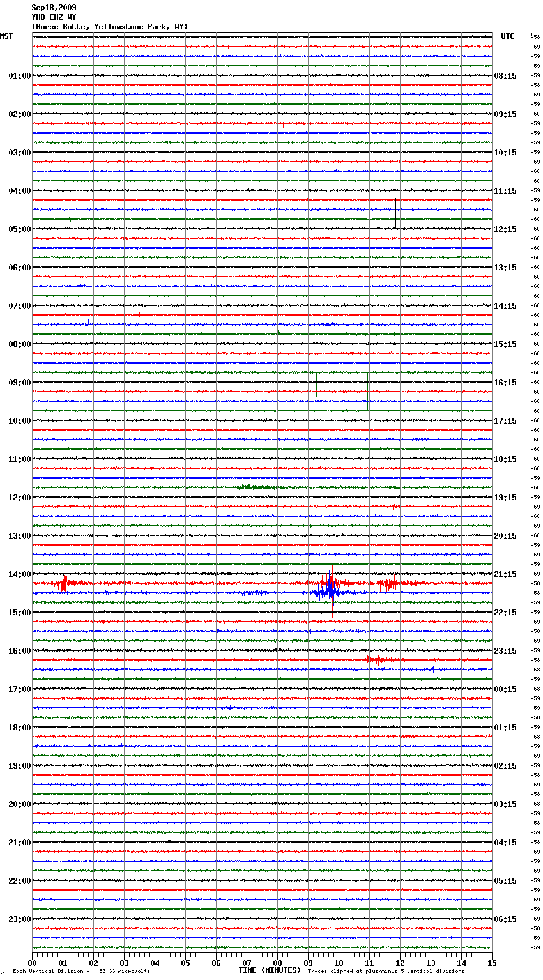543x980 pixels.
Task: Click the green tremor signal before 12:00 near minute 7
Action: pos(256,487)
